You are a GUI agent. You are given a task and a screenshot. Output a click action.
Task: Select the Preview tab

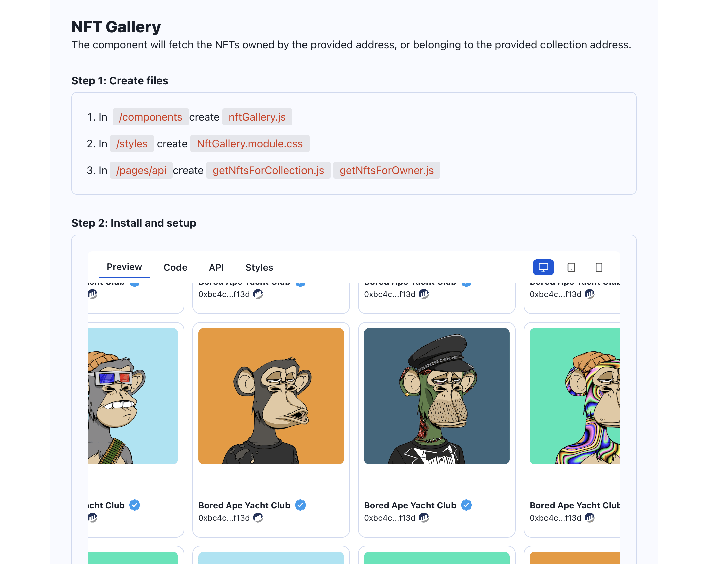(124, 267)
